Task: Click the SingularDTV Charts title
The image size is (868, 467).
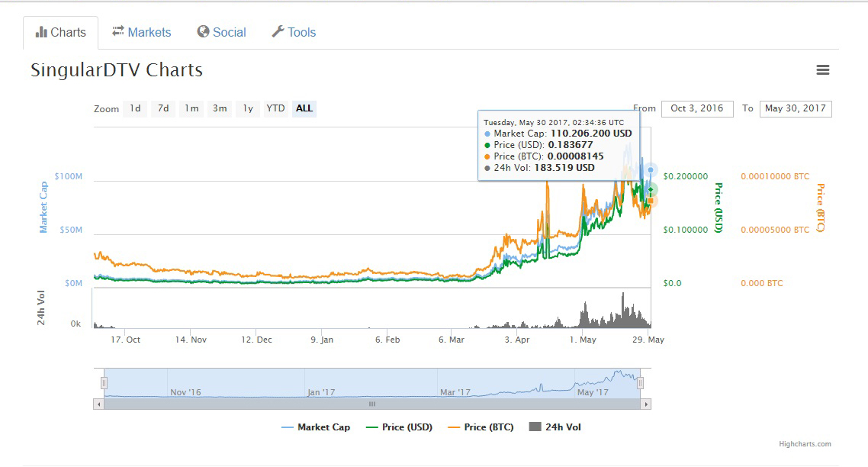Action: pos(117,69)
